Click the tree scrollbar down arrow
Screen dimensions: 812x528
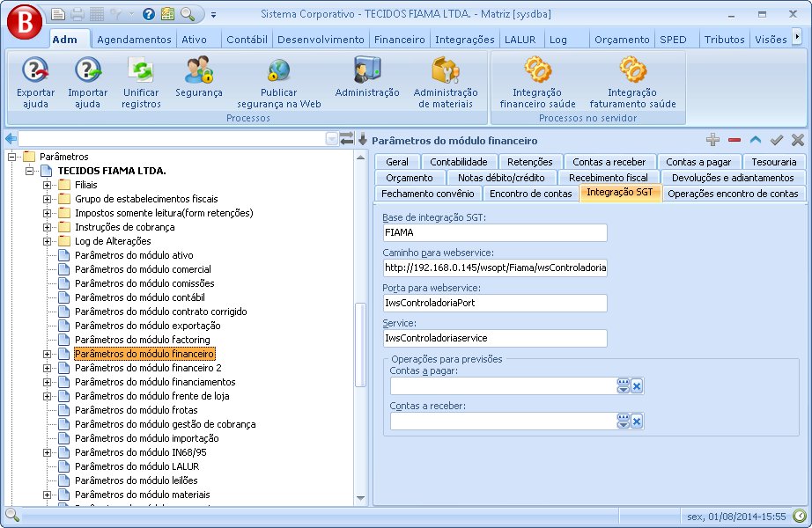(x=360, y=498)
